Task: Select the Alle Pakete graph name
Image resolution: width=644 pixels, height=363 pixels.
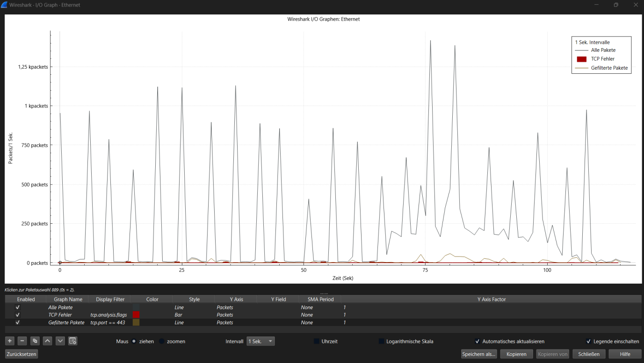Action: click(60, 307)
